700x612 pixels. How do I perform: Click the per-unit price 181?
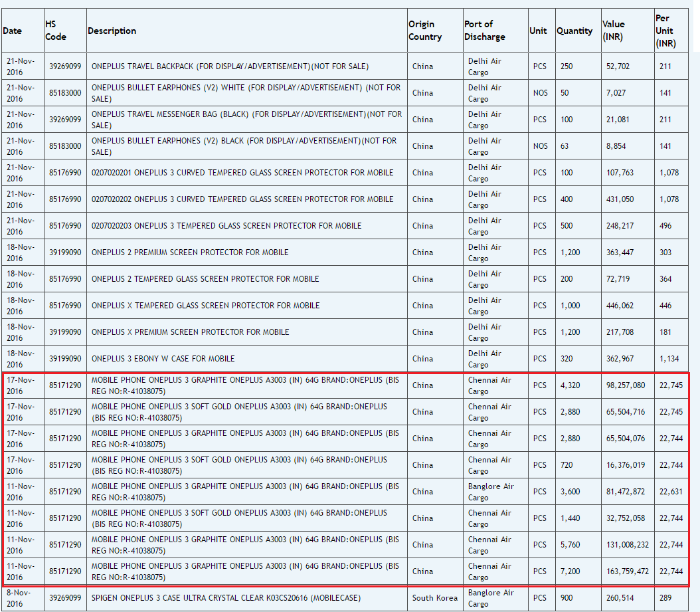[x=665, y=332]
